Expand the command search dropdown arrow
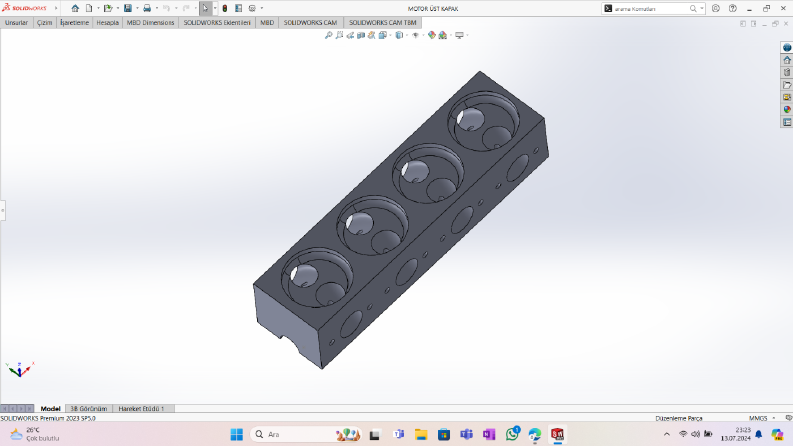The width and height of the screenshot is (793, 446). (x=702, y=9)
